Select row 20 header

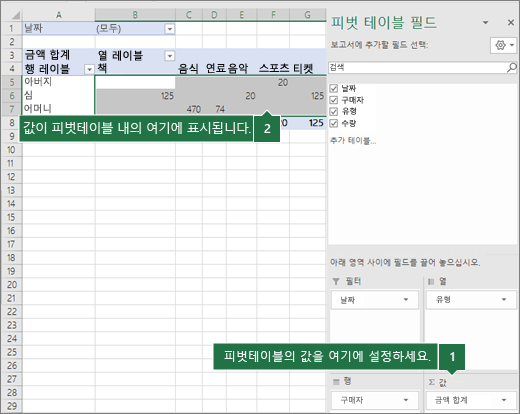[11, 285]
